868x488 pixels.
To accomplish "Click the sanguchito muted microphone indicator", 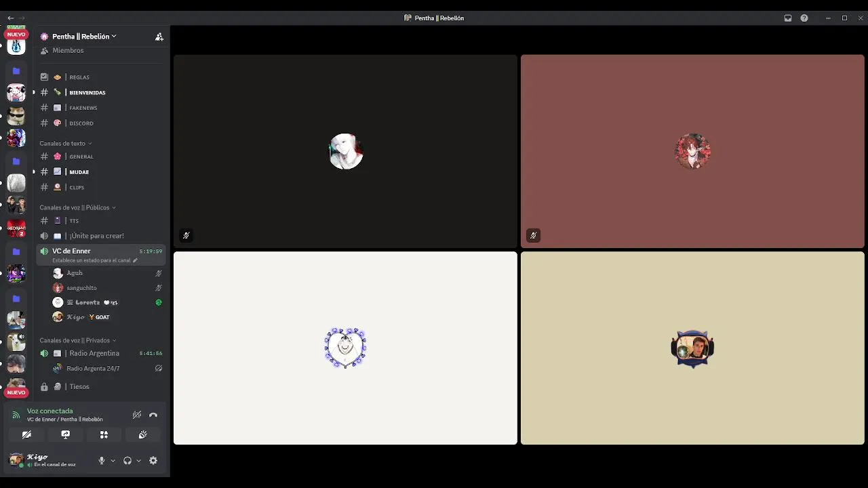I will click(x=159, y=288).
